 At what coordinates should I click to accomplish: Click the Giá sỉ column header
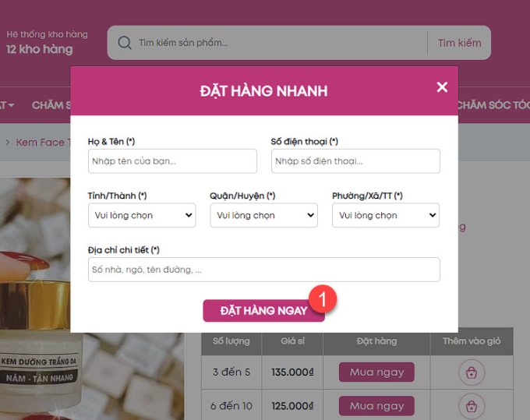pos(292,341)
